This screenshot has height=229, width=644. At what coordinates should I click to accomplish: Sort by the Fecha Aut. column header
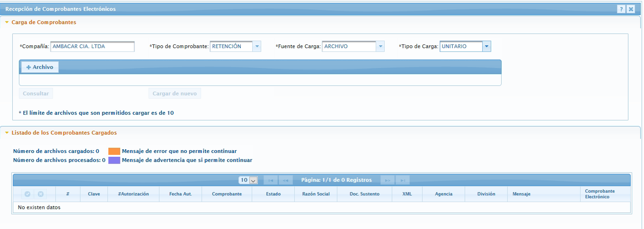point(180,194)
